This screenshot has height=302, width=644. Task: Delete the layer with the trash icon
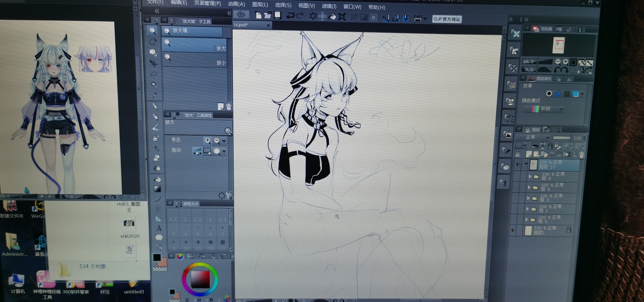[x=582, y=155]
